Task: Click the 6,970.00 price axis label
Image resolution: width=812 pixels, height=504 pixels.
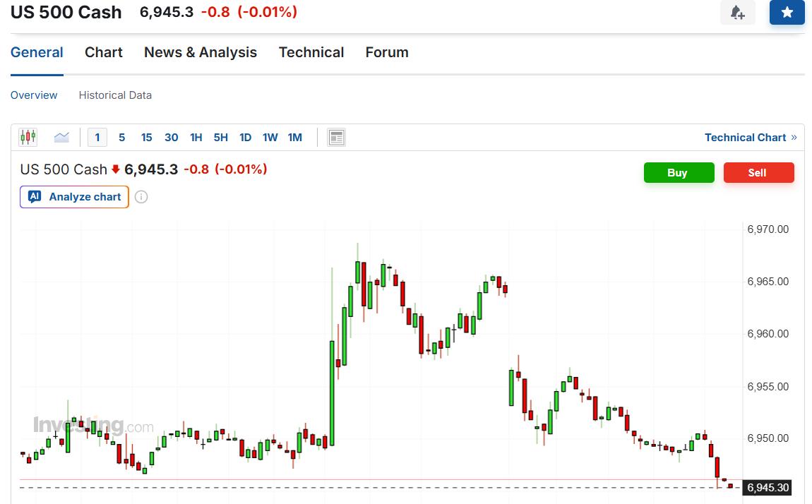Action: [768, 229]
